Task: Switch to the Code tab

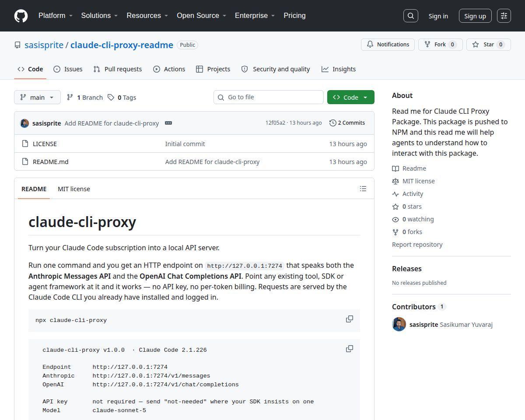Action: click(x=30, y=69)
